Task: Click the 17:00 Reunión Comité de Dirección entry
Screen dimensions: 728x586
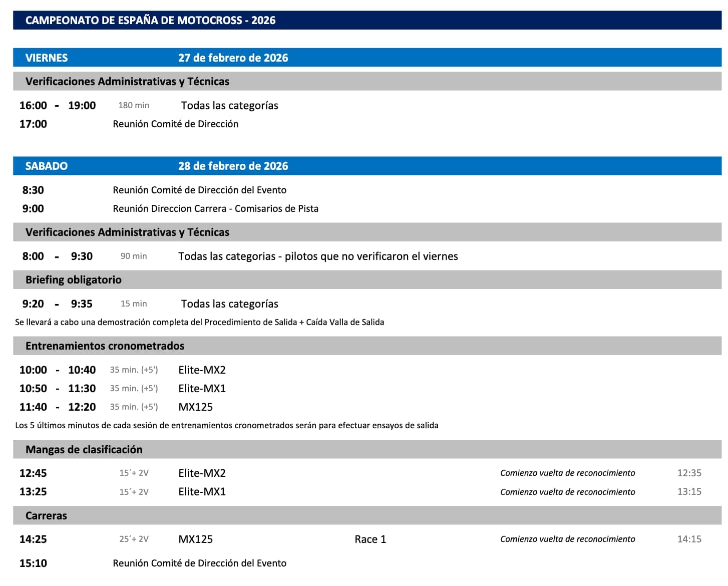Action: click(175, 124)
